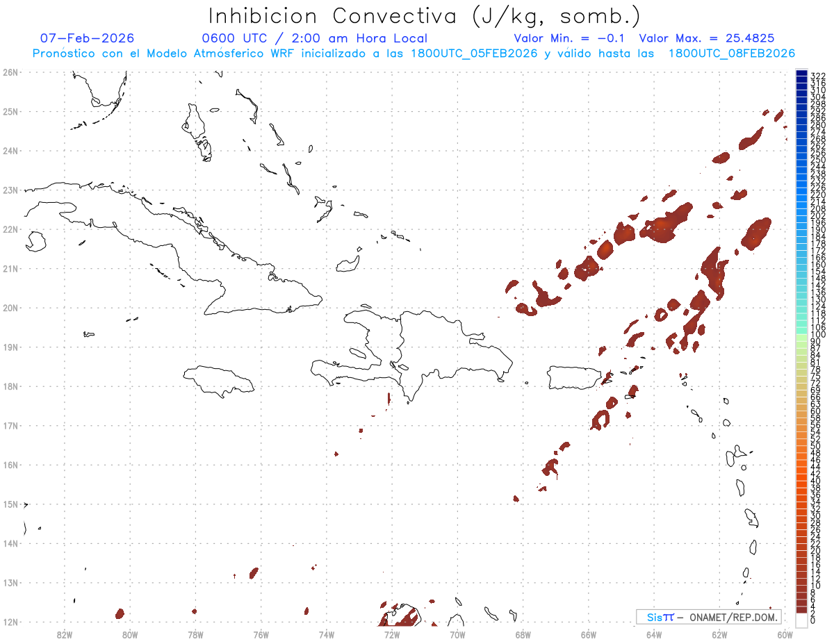834x644 pixels.
Task: Click the '18N' latitude label
Action: [x=10, y=386]
